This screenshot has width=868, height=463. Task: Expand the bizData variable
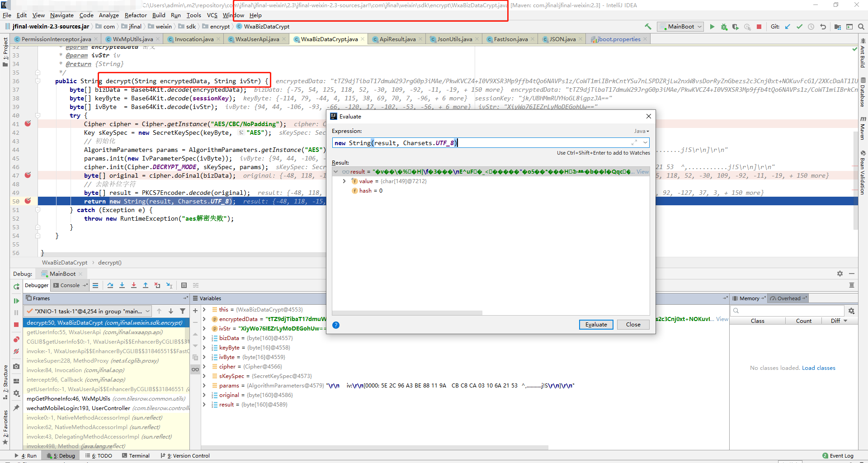[x=204, y=338]
